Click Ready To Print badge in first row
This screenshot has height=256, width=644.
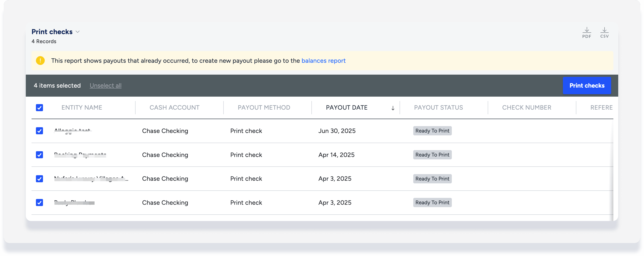pos(432,131)
